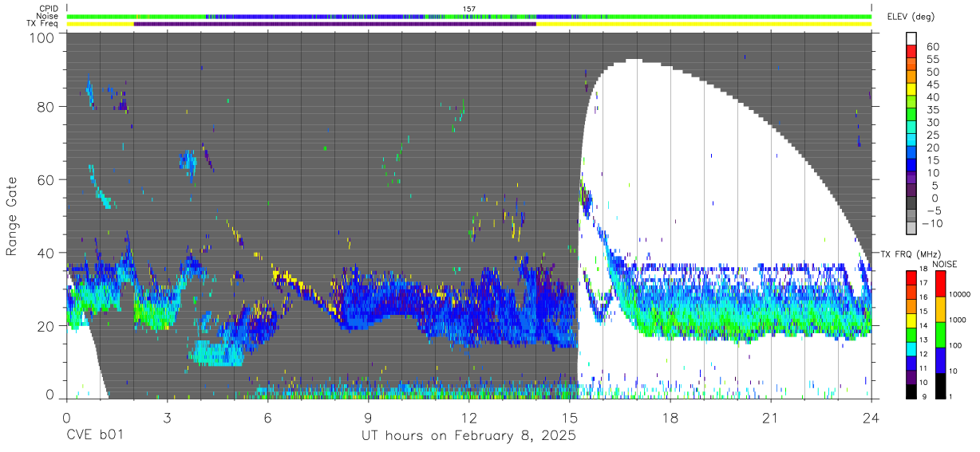Click the 15 hour tick on UT axis
This screenshot has width=980, height=452.
tap(570, 417)
